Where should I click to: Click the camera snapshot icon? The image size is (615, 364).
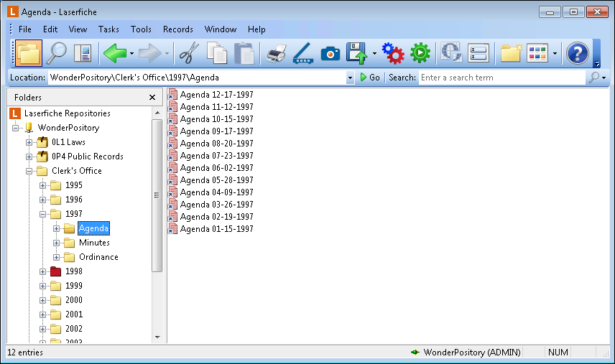tap(330, 54)
